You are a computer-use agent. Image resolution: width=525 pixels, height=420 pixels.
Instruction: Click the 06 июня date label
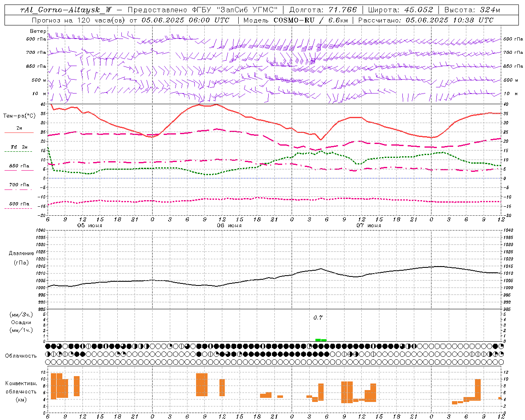point(229,226)
